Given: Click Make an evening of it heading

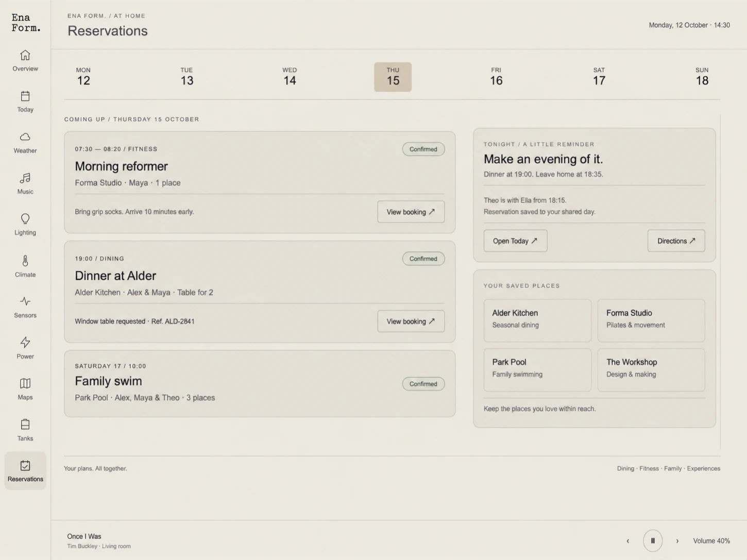Looking at the screenshot, I should point(543,159).
